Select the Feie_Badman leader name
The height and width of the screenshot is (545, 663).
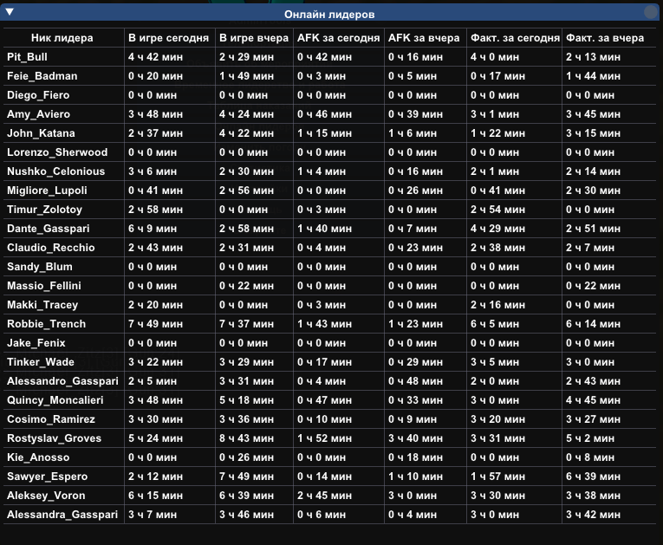coord(42,76)
